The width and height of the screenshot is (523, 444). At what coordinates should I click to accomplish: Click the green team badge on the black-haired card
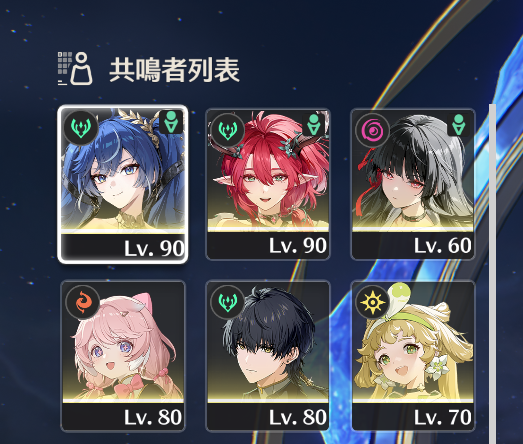point(459,124)
